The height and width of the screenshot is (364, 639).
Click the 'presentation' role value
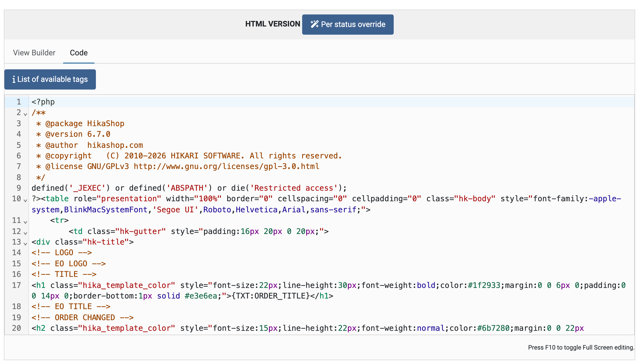point(129,199)
